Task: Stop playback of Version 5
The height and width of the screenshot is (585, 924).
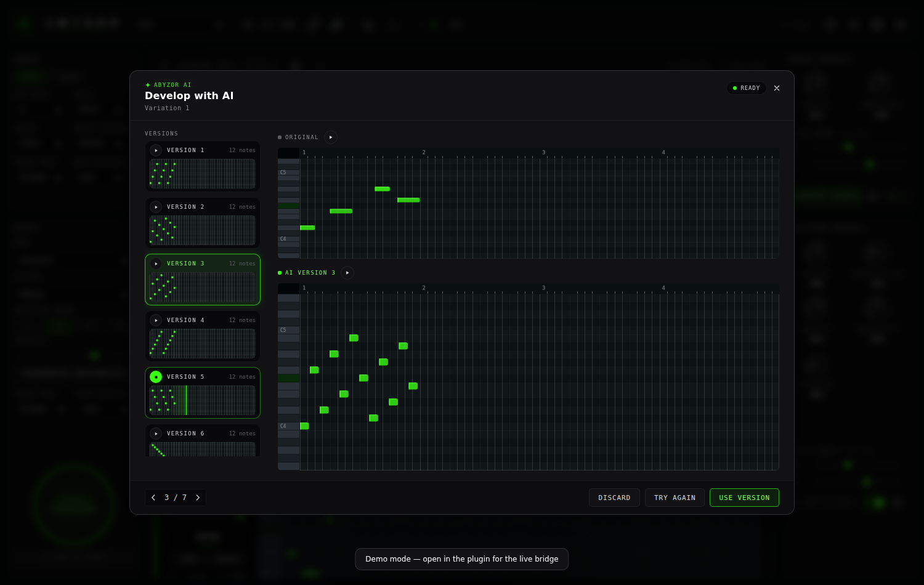Action: coord(156,377)
